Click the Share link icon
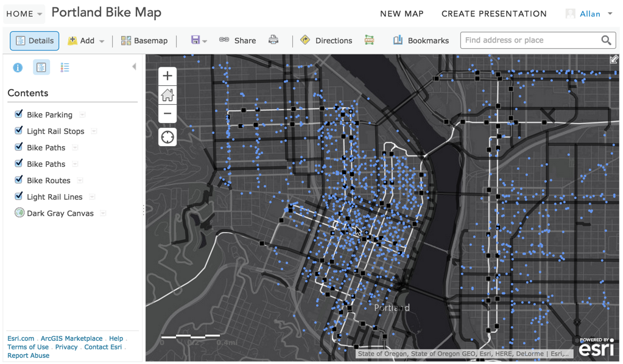This screenshot has height=364, width=623. click(x=224, y=40)
